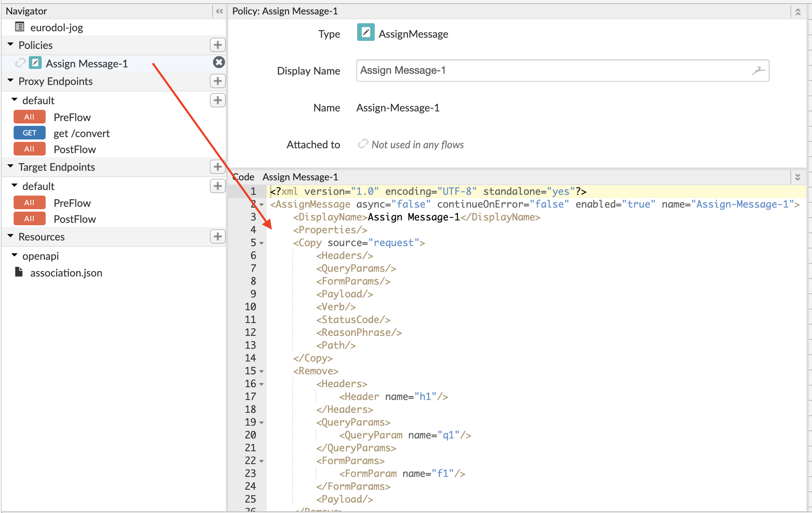812x513 pixels.
Task: Place cursor on the DisplayName line of code
Action: tap(416, 217)
